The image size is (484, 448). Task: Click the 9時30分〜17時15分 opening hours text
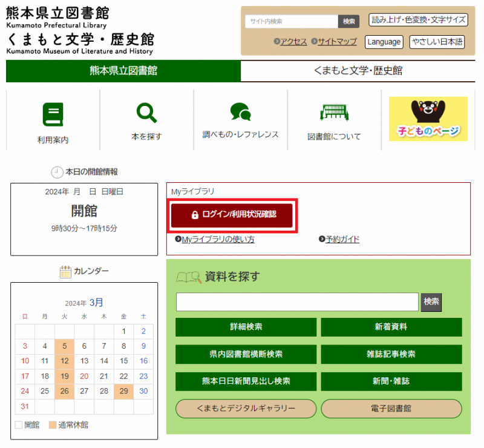point(84,229)
